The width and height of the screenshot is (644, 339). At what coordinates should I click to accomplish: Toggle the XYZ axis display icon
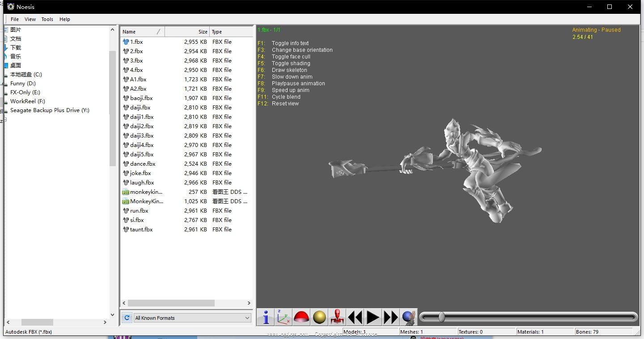click(x=284, y=317)
